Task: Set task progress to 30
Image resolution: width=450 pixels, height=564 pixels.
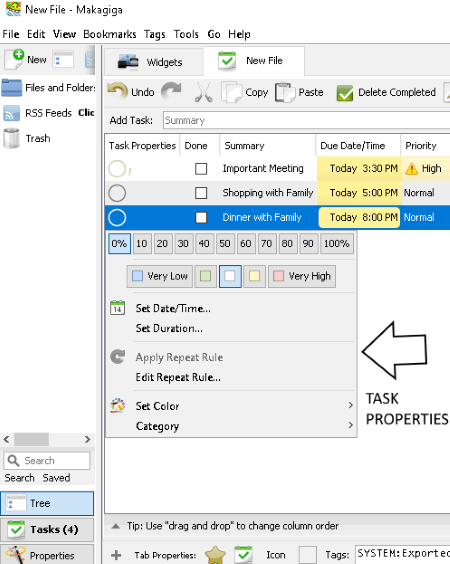Action: click(183, 244)
